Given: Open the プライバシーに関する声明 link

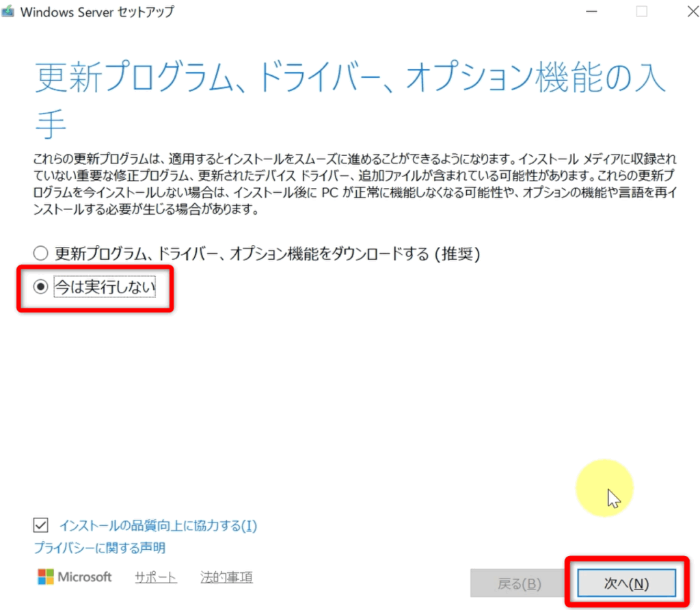Looking at the screenshot, I should click(100, 548).
